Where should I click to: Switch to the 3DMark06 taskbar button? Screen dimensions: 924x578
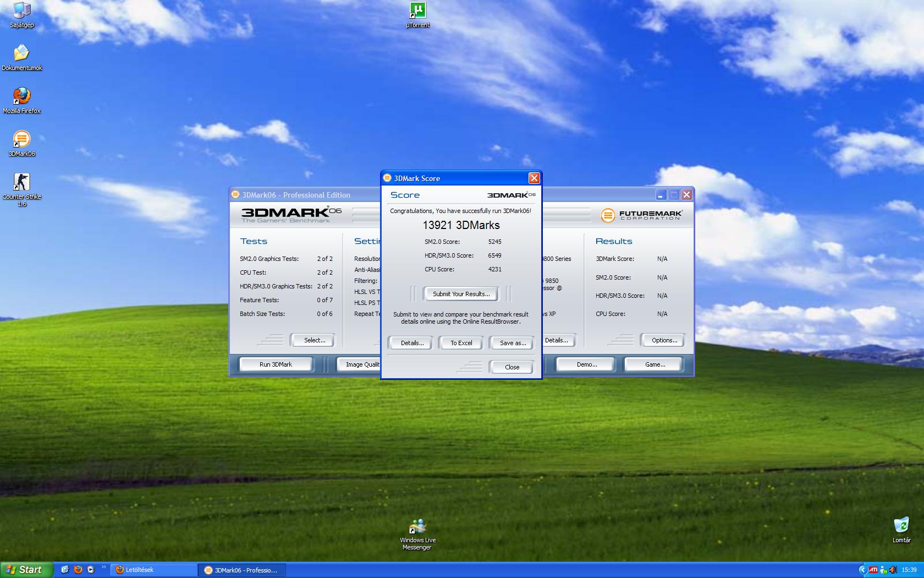(x=242, y=570)
